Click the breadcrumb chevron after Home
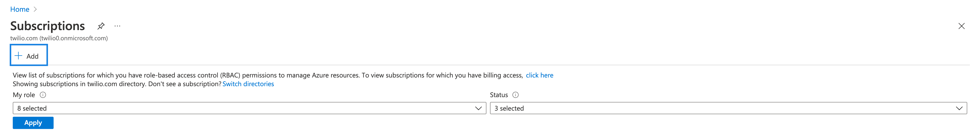This screenshot has height=130, width=980. (35, 9)
